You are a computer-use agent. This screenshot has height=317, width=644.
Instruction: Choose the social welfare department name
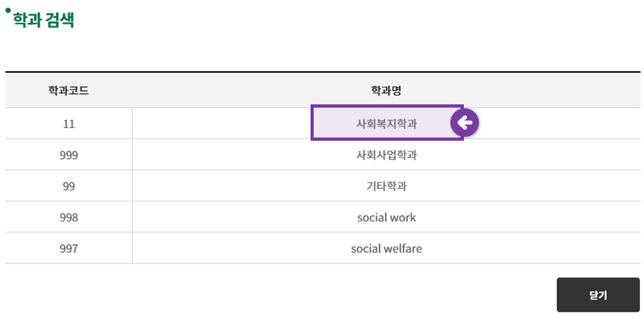click(x=386, y=249)
